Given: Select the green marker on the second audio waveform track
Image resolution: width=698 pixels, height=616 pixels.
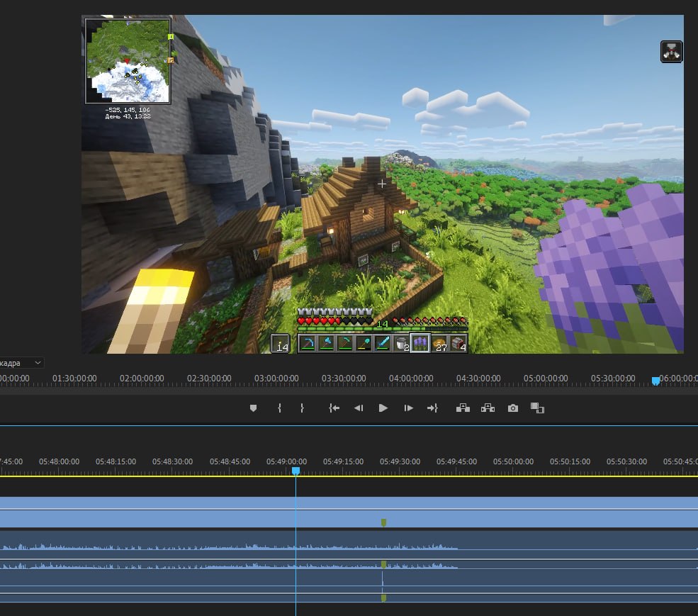Looking at the screenshot, I should 383,564.
